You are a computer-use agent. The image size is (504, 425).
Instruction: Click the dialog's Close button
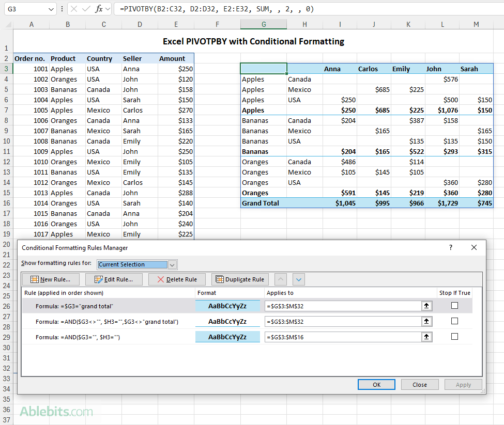click(x=419, y=385)
